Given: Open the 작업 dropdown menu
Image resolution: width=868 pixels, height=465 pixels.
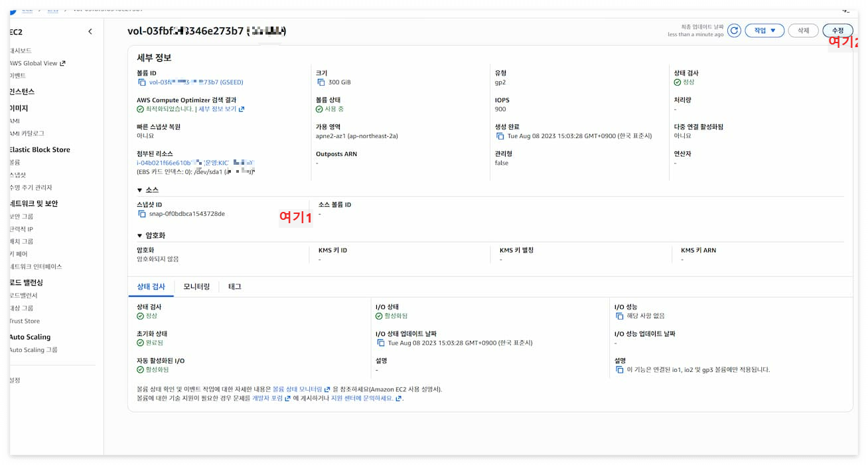Looking at the screenshot, I should (x=764, y=30).
